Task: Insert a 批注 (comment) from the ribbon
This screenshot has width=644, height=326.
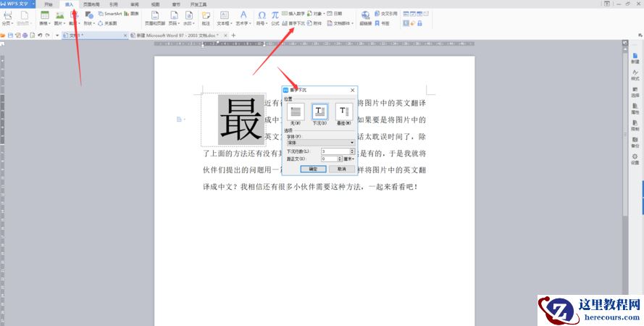Action: (x=206, y=17)
